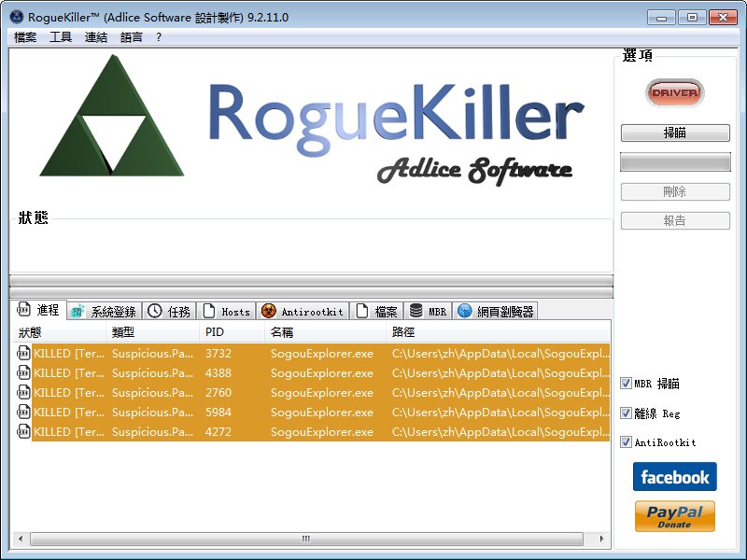This screenshot has width=747, height=560.
Task: Click KILLED status in PID 5984 row
Action: click(68, 412)
